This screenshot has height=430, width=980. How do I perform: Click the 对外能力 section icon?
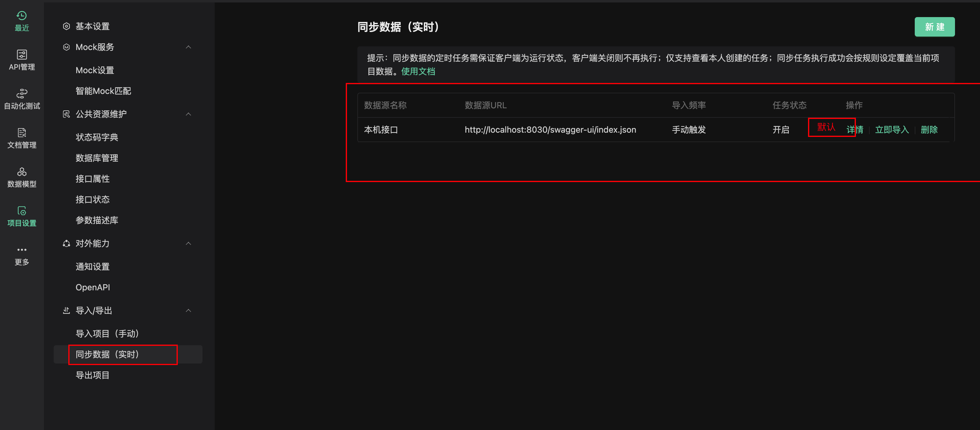[x=66, y=244]
